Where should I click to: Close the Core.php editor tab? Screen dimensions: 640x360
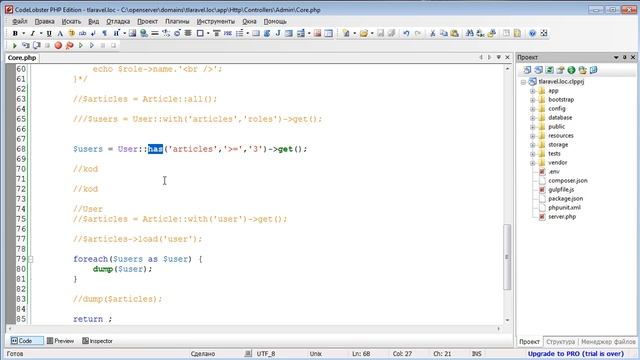[x=507, y=58]
